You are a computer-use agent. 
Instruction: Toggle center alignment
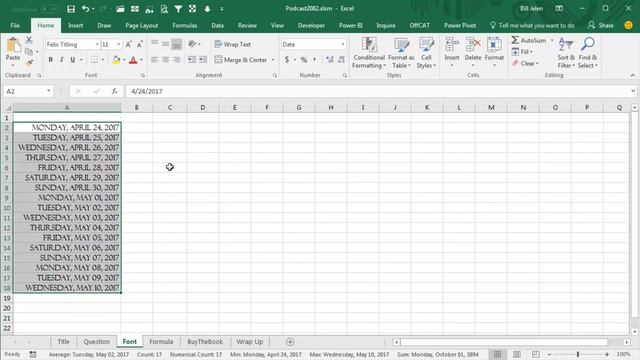click(166, 60)
